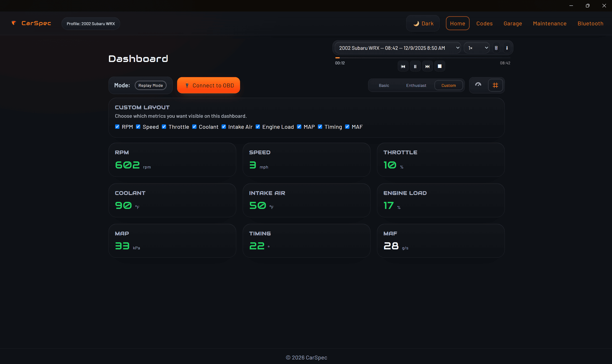
Task: Click the Custom Layout heading
Action: pos(142,107)
